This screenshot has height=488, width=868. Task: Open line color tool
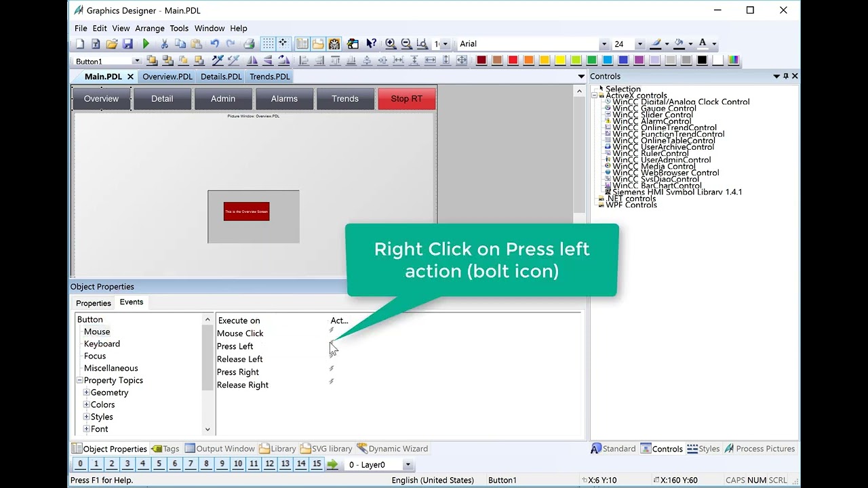[x=655, y=44]
